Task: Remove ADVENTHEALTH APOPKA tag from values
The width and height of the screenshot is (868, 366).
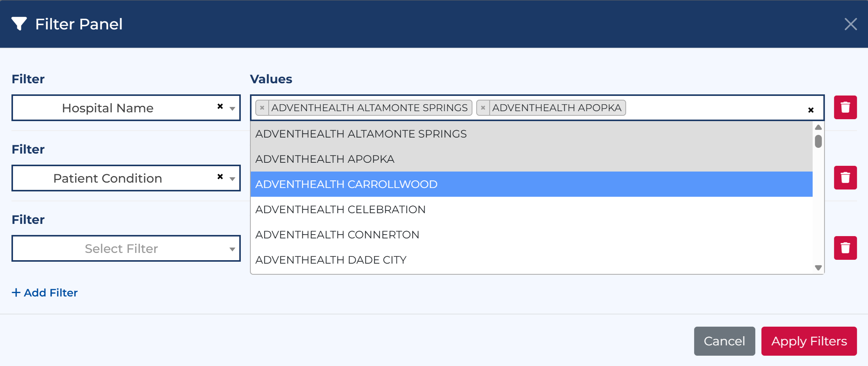Action: pos(483,108)
